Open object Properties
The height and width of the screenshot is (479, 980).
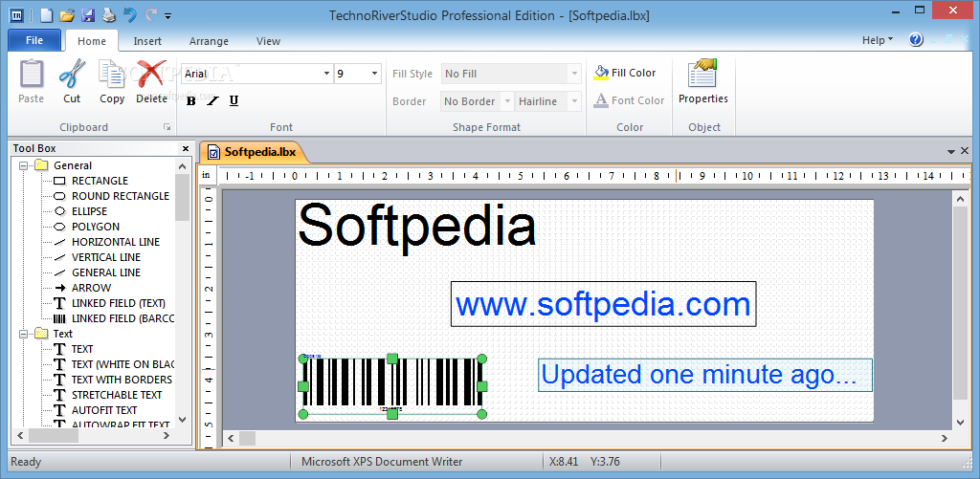[x=703, y=81]
